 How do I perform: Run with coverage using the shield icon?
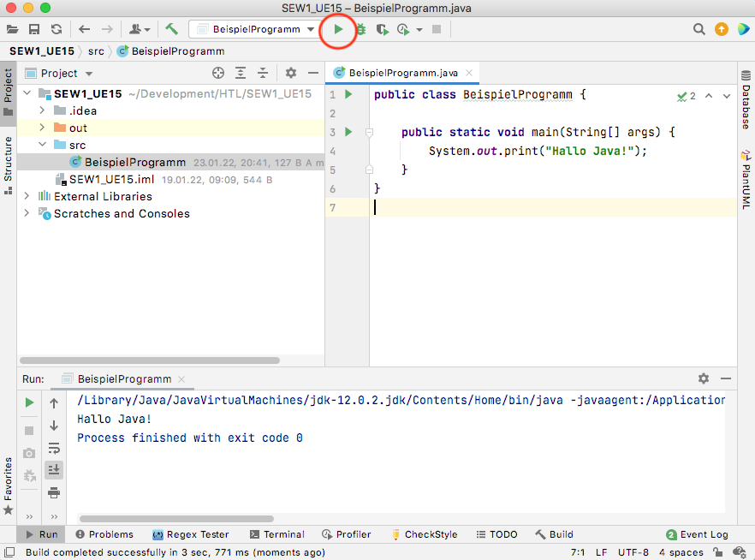tap(383, 30)
